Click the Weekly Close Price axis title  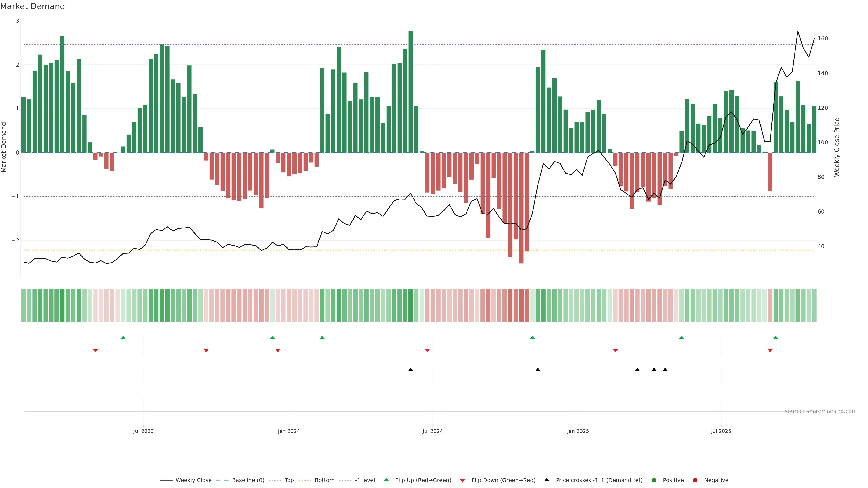point(837,147)
